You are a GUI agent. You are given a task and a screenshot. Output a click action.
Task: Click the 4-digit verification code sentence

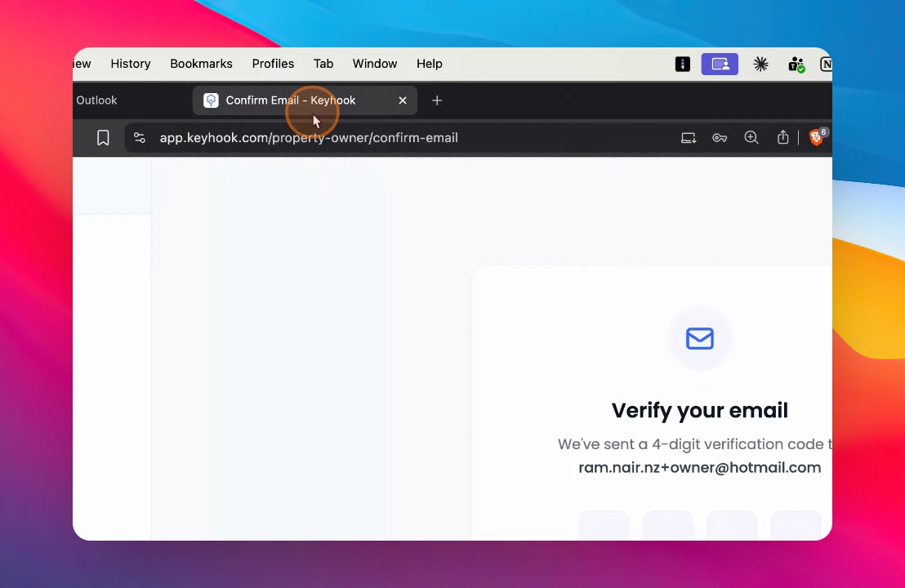[695, 444]
